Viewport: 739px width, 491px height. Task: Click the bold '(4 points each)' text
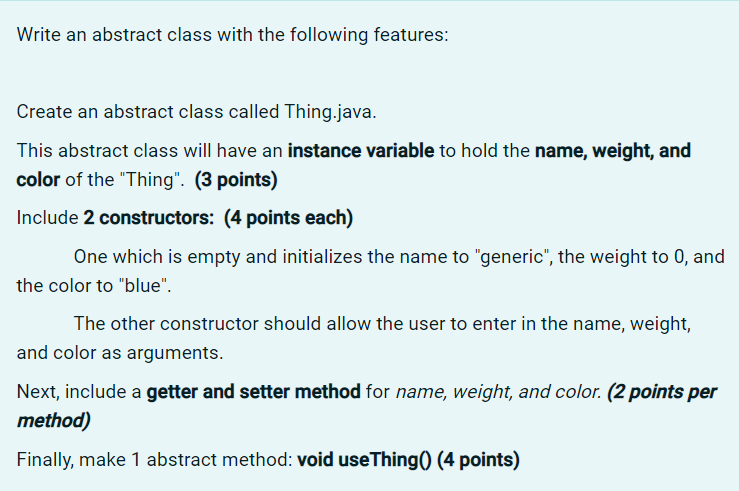[x=288, y=218]
